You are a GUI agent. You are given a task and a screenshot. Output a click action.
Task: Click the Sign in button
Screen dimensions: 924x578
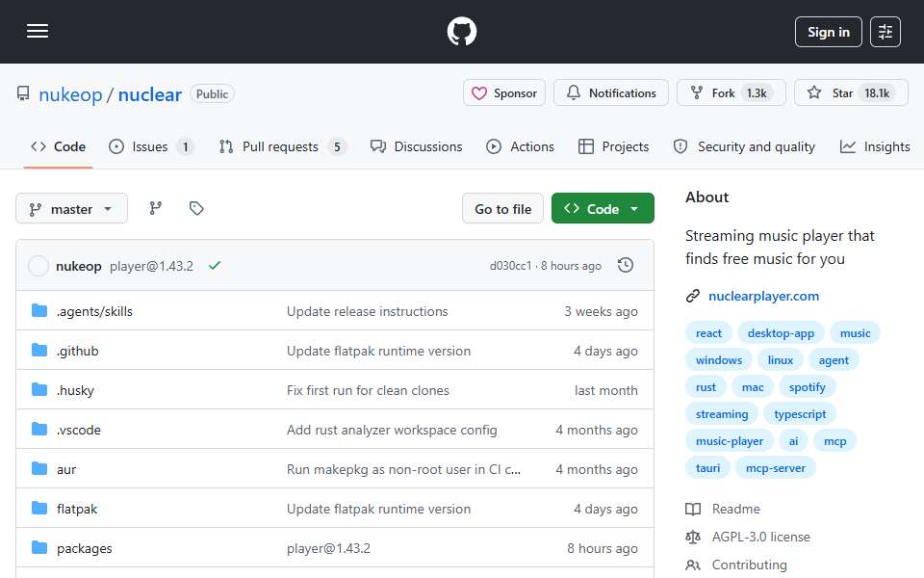(828, 32)
